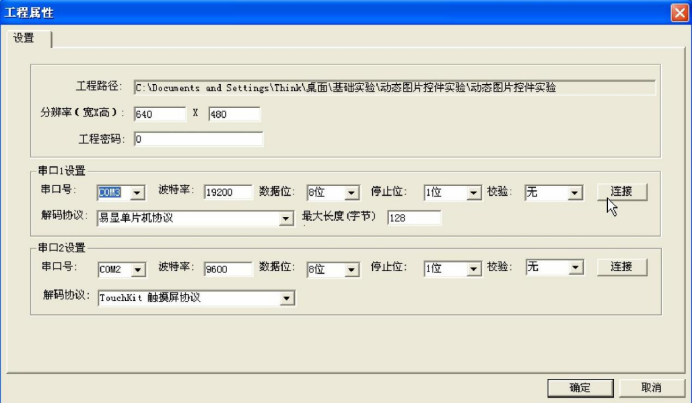Click the 工程属性 title bar text
This screenshot has width=692, height=404.
[29, 13]
